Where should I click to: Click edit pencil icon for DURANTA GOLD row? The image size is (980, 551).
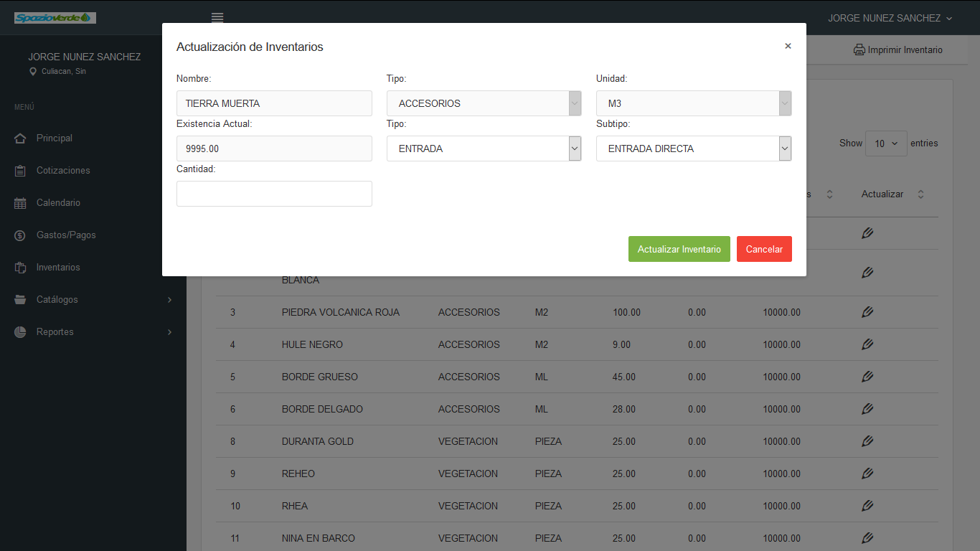point(867,441)
